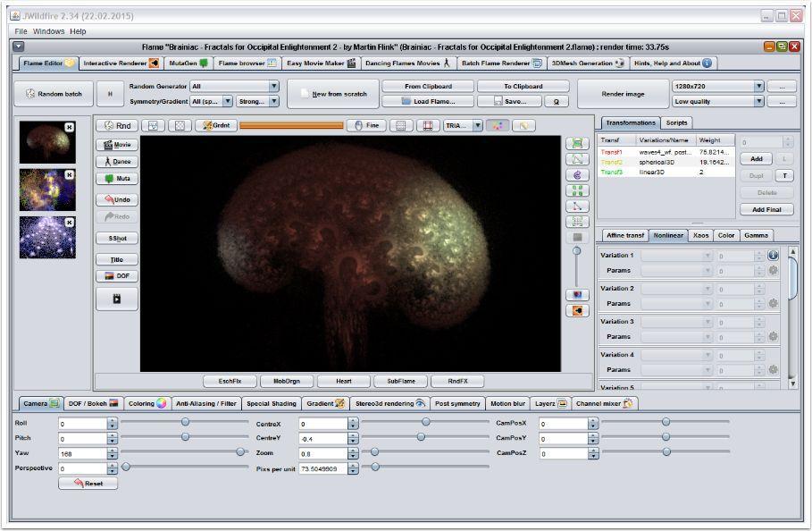Click the Save... disk button

pos(509,101)
